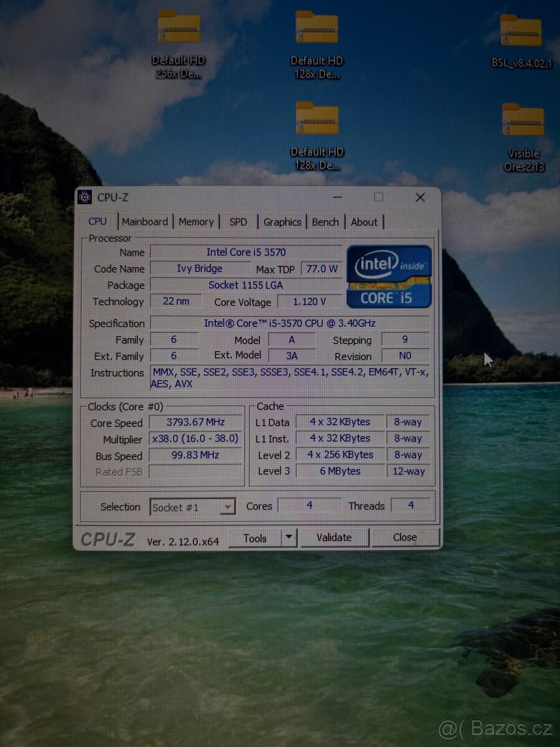Click the Name field showing Intel Core i5 3570
Screen dimensions: 560x747
tap(246, 252)
